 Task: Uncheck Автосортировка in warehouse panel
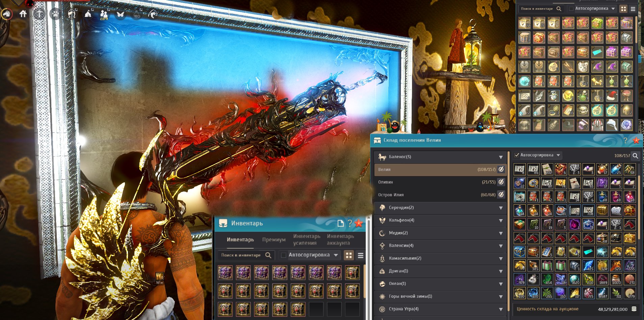tap(516, 155)
